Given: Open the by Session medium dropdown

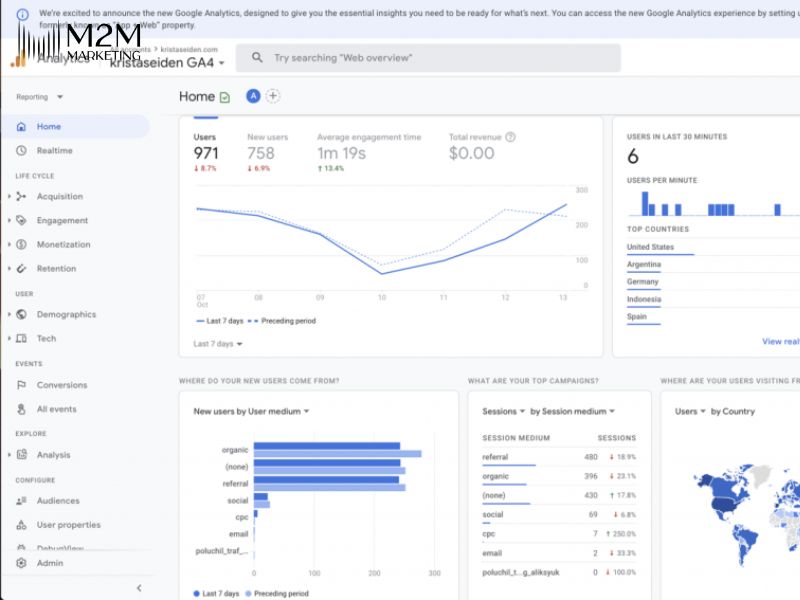Looking at the screenshot, I should point(572,411).
